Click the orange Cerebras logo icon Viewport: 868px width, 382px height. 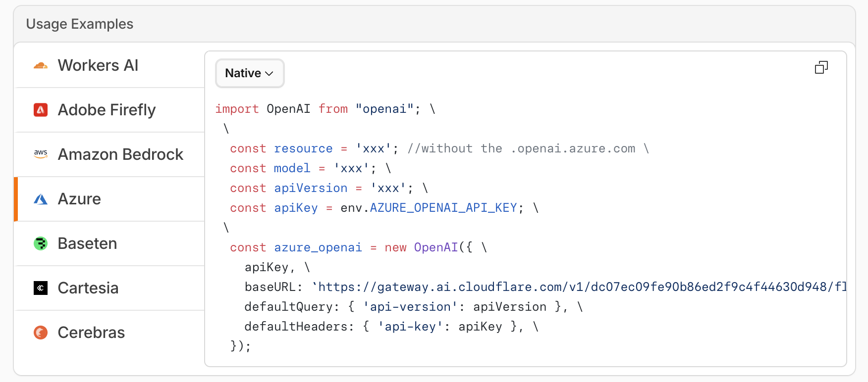(41, 333)
